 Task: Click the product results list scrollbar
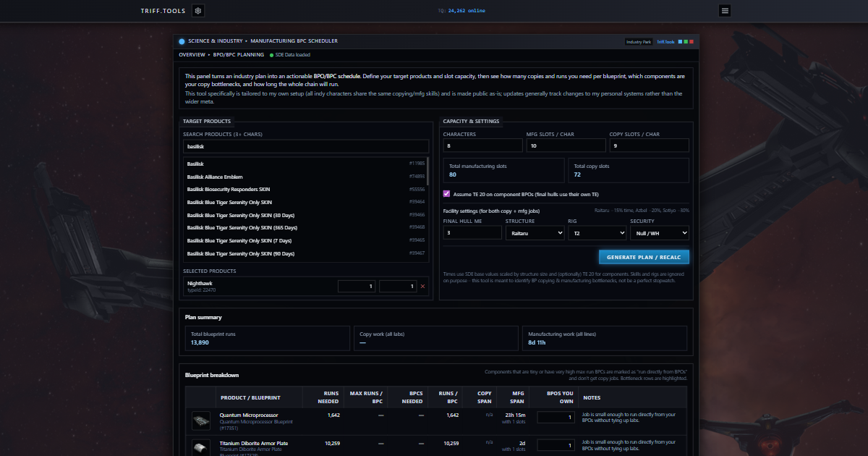(427, 172)
